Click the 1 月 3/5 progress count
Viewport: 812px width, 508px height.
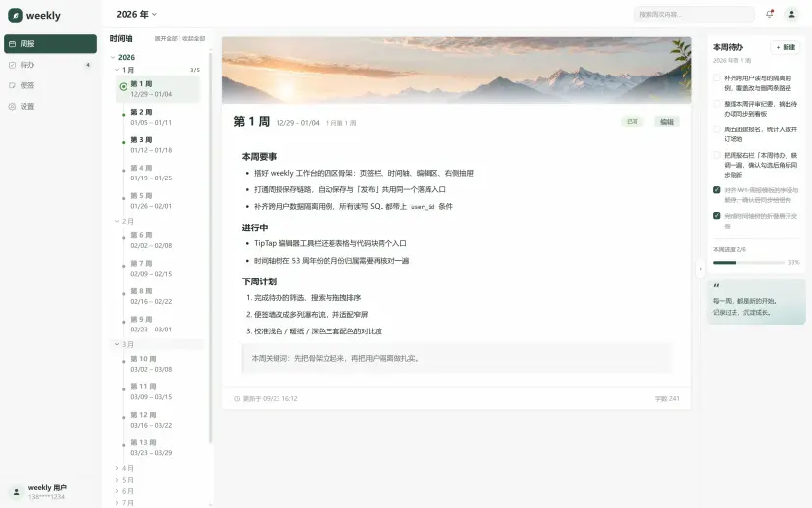point(195,70)
